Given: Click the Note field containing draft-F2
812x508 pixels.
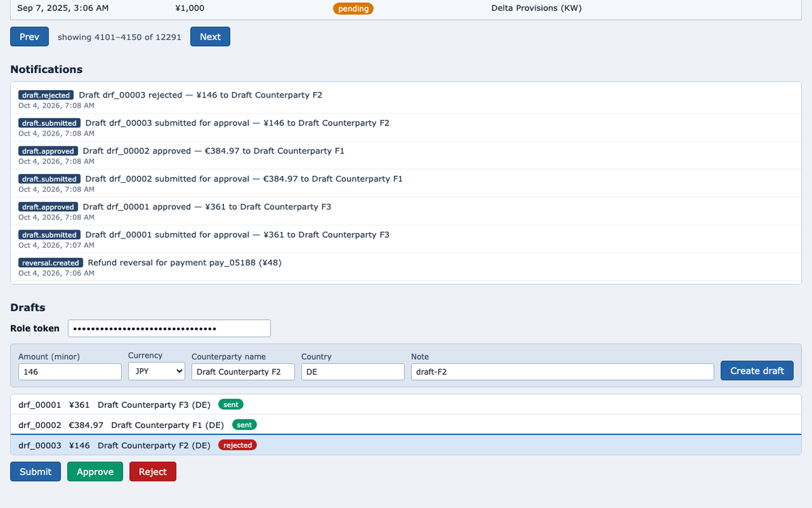Looking at the screenshot, I should (x=562, y=371).
